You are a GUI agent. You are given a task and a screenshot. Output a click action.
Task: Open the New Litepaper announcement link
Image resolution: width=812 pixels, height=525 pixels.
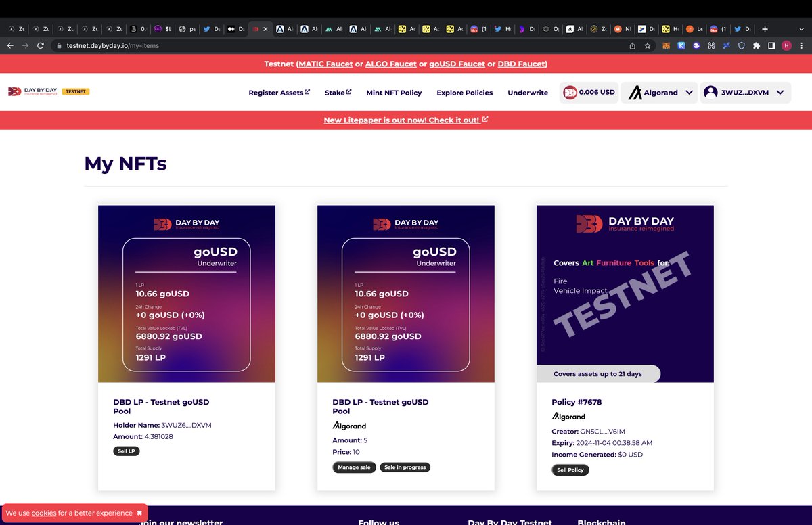406,120
